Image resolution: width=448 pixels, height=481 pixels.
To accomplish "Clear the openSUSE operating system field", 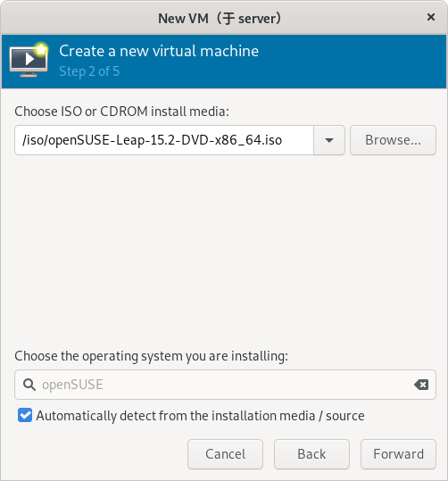I will click(421, 385).
